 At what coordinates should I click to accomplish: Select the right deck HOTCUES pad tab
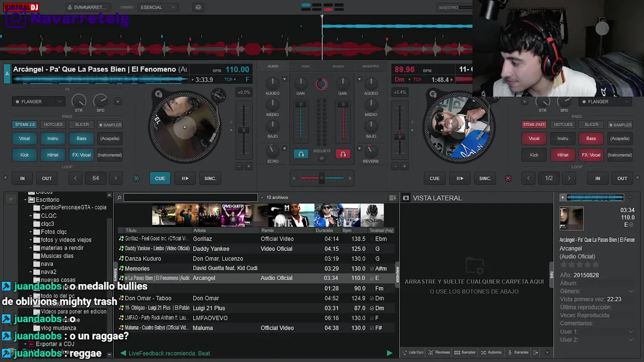[562, 125]
